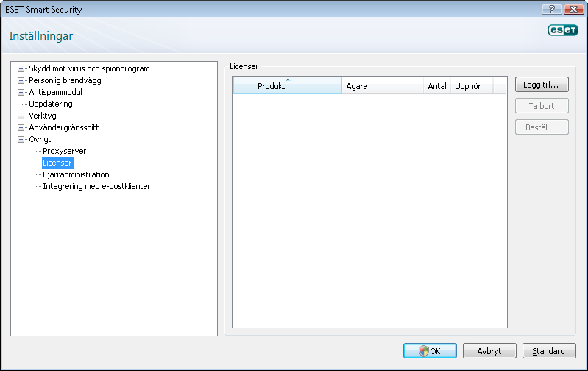Click the Lägg till... button
588x371 pixels.
click(542, 85)
